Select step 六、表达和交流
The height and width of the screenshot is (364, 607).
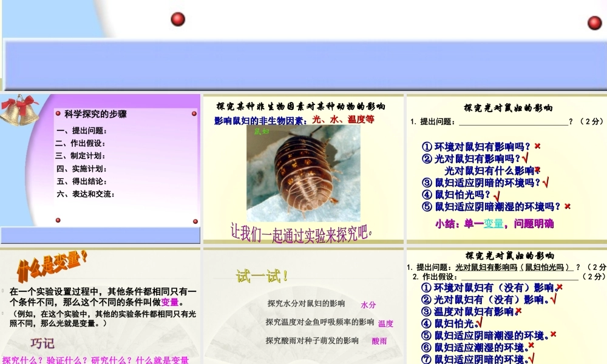pyautogui.click(x=86, y=194)
